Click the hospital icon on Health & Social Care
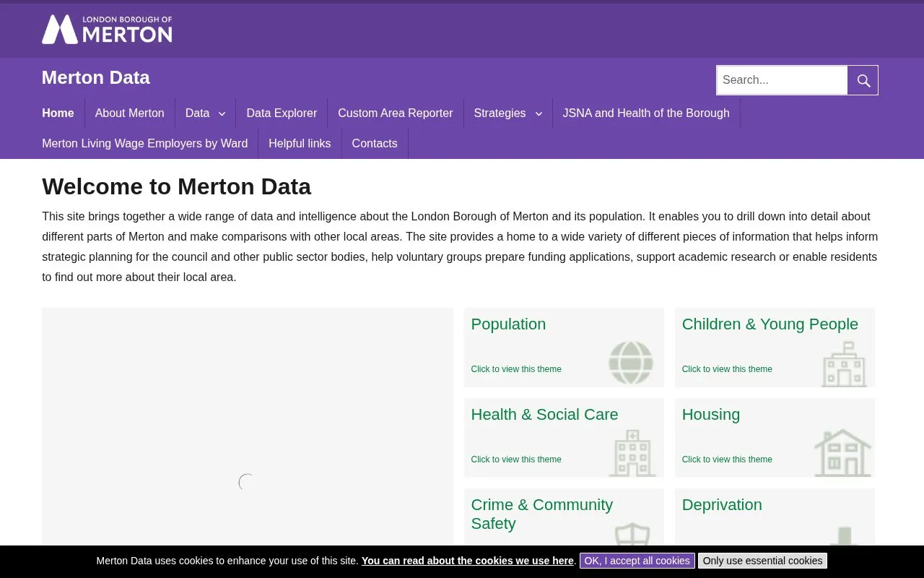Image resolution: width=924 pixels, height=578 pixels. 632,453
